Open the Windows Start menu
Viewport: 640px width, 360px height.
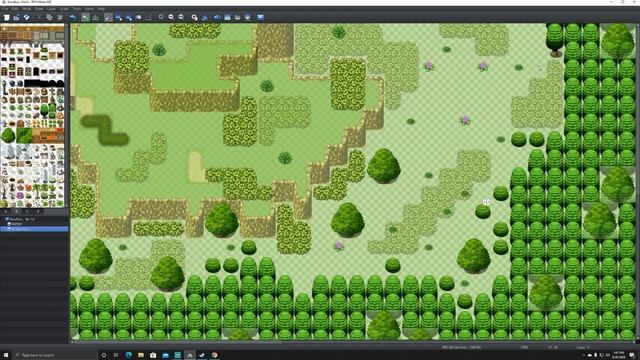(6, 355)
